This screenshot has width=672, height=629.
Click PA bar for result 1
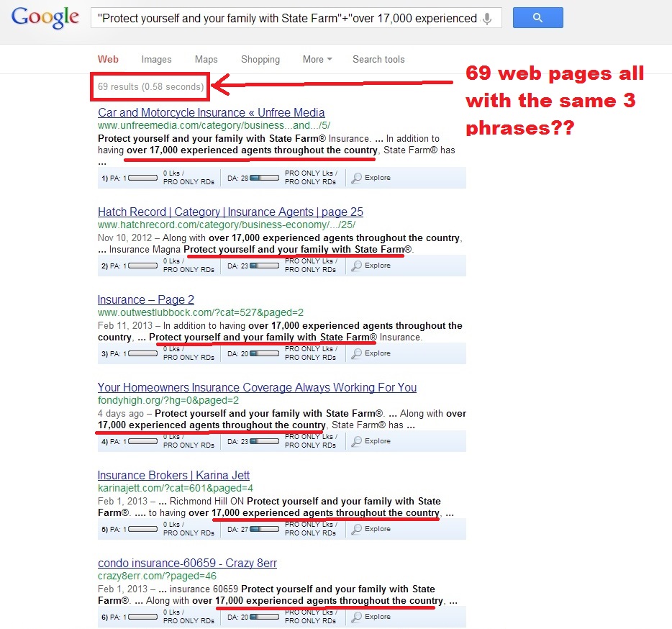coord(142,178)
